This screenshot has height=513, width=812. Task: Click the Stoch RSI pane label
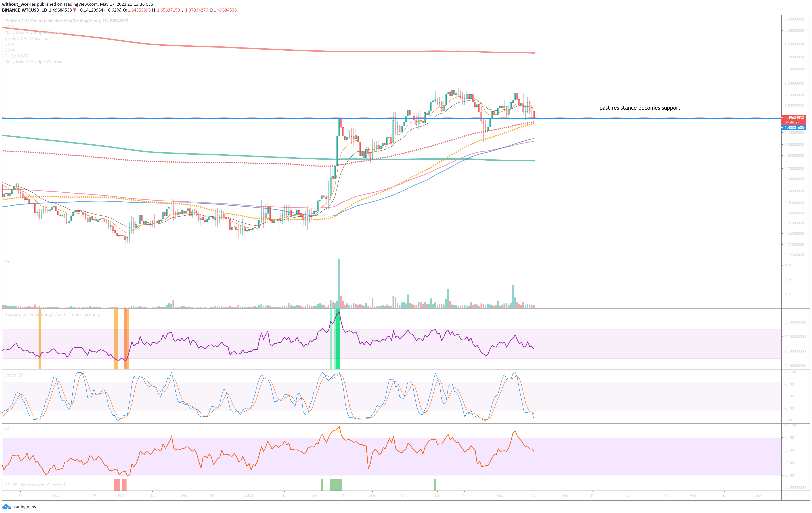point(14,375)
